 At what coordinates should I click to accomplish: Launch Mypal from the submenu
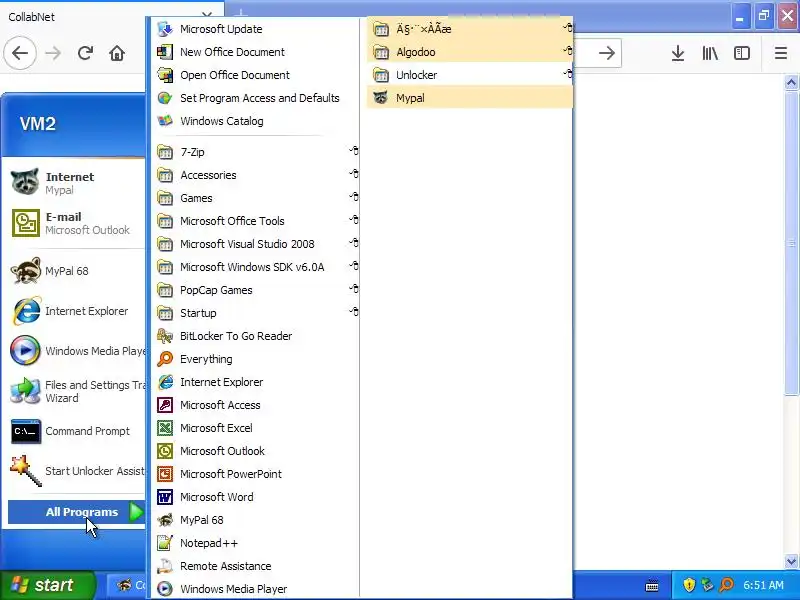click(469, 98)
